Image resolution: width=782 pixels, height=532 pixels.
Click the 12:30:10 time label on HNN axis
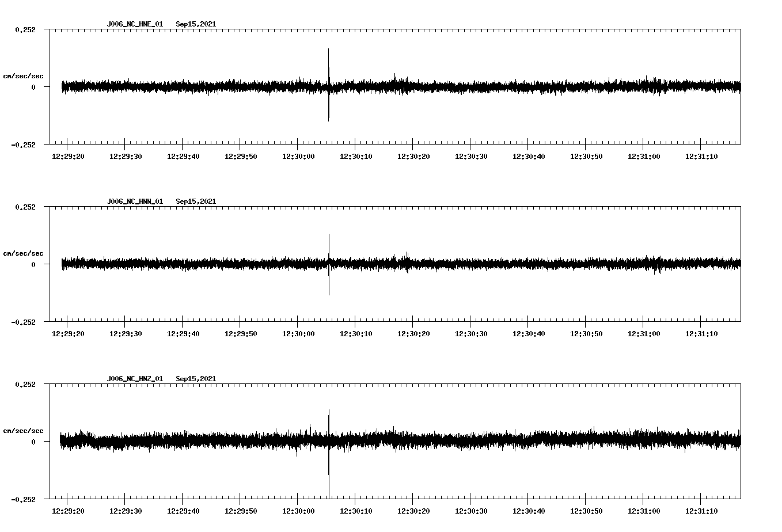[356, 334]
